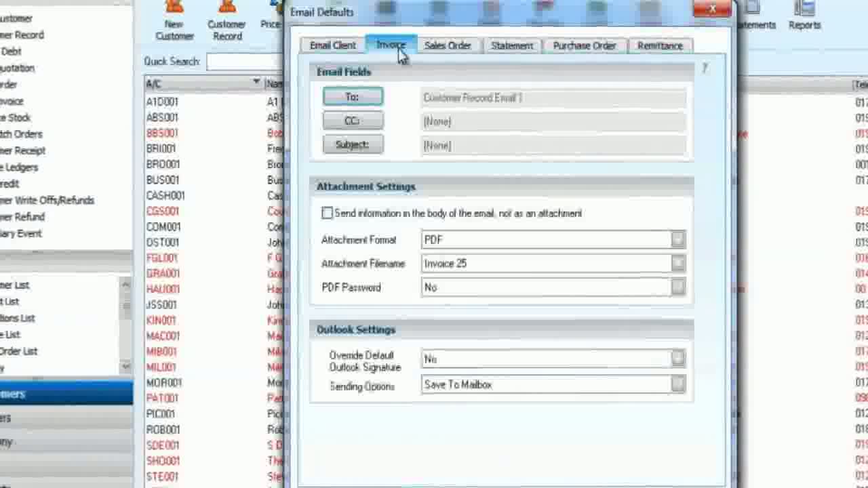868x488 pixels.
Task: Open the Attachment Format dropdown
Action: click(x=678, y=239)
